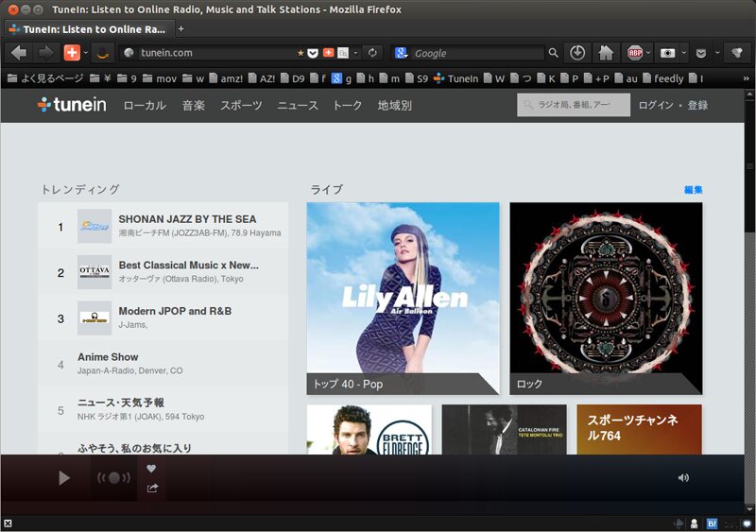756x532 pixels.
Task: Go to the Firefox home page icon
Action: (606, 53)
